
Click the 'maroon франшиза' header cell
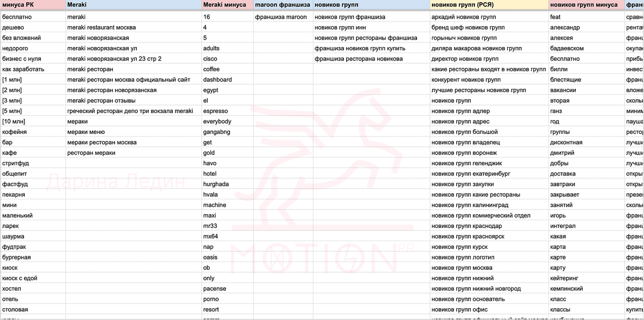coord(283,5)
